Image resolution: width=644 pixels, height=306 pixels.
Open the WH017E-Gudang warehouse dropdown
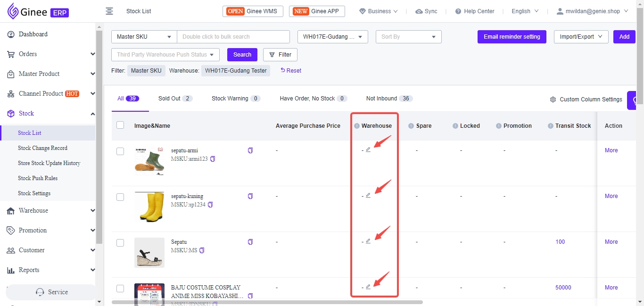point(333,37)
